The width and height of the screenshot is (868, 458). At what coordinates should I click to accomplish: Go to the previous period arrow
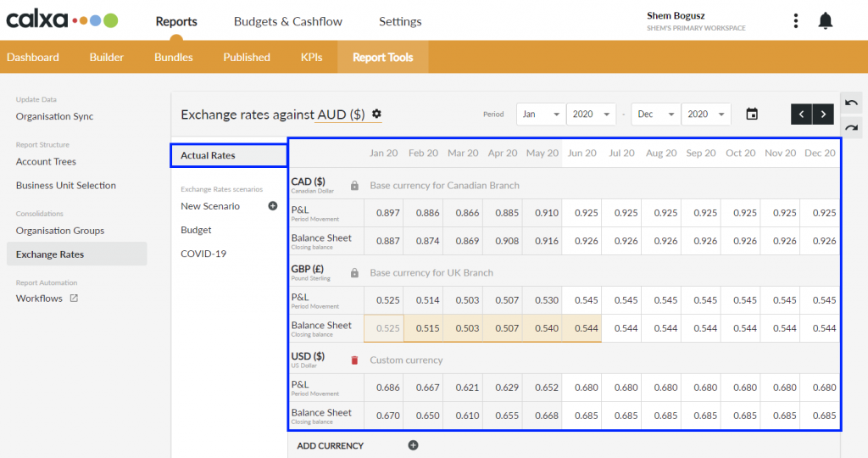[x=801, y=114]
